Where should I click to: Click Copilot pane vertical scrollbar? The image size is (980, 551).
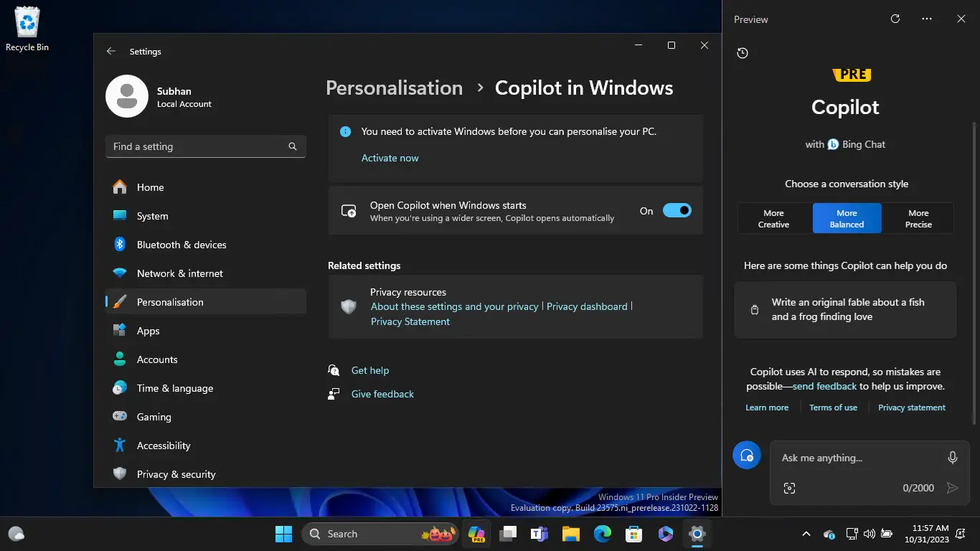(x=974, y=273)
